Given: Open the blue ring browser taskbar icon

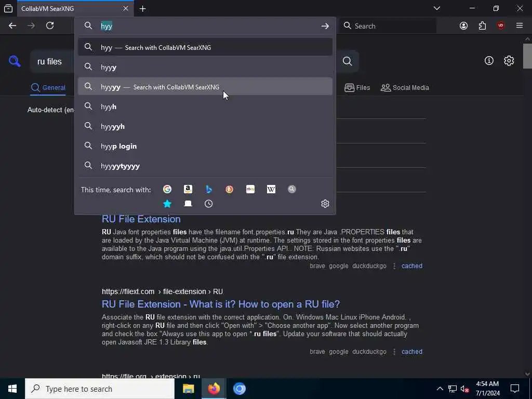Looking at the screenshot, I should [239, 389].
